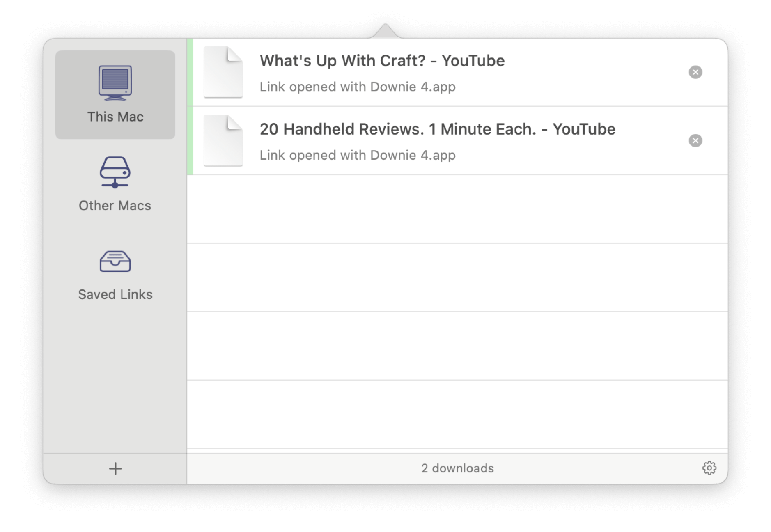Open settings with the gear icon
Viewport: 771px width, 532px height.
(x=709, y=468)
